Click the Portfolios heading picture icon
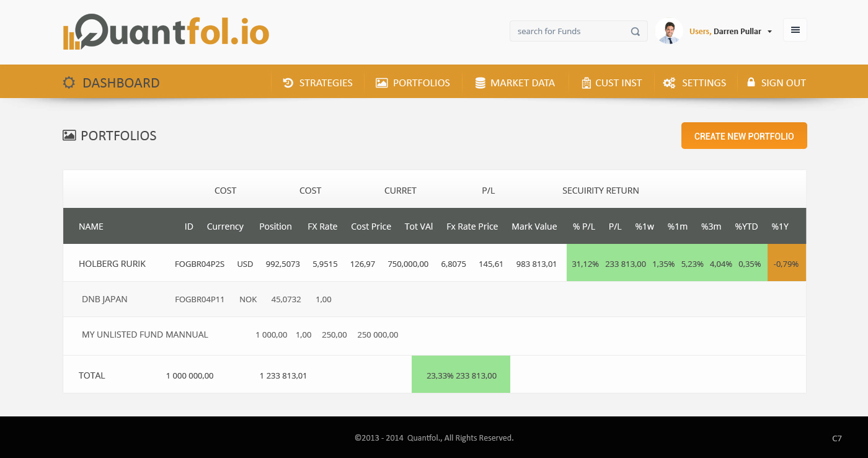The width and height of the screenshot is (868, 458). point(69,135)
